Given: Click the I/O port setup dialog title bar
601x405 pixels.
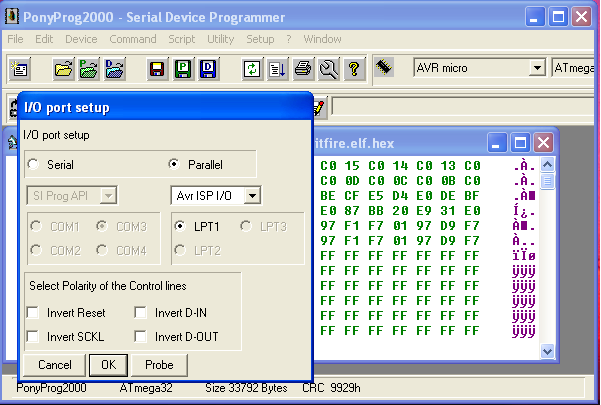Looking at the screenshot, I should coord(166,108).
